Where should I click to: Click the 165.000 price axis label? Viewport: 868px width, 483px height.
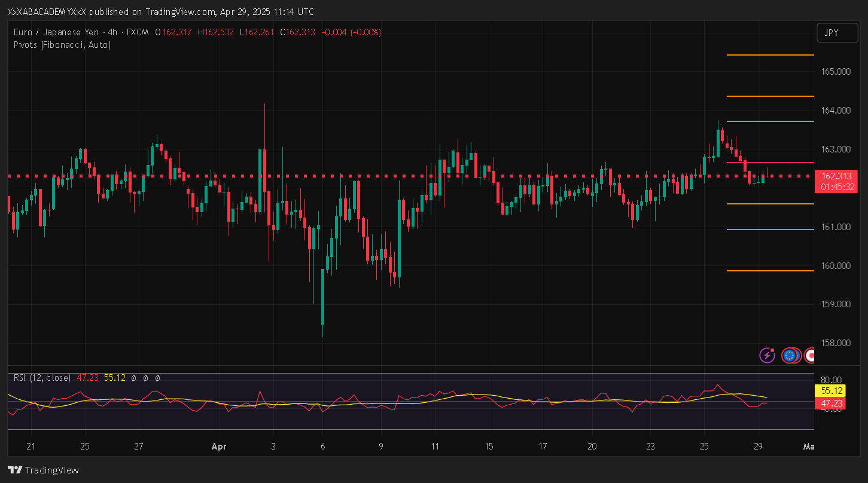[x=836, y=72]
